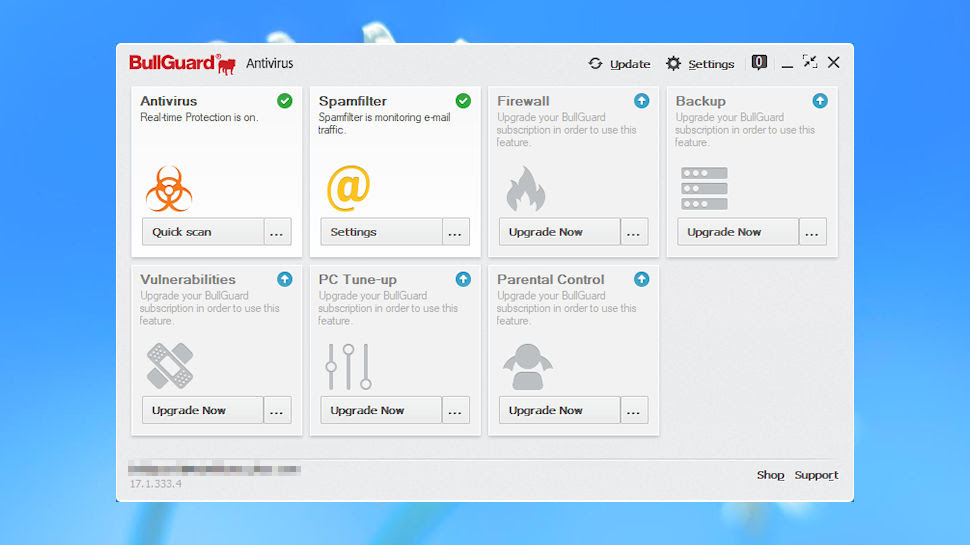970x545 pixels.
Task: Click the Antivirus green checkmark status
Action: tap(285, 101)
